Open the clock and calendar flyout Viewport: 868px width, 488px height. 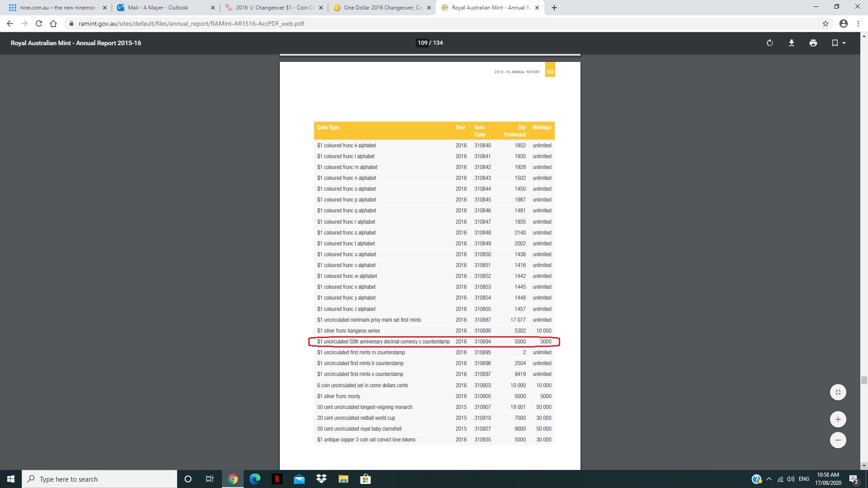point(828,479)
